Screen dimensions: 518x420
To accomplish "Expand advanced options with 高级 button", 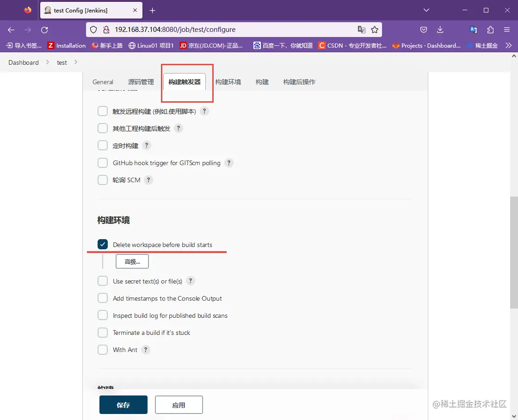I will [132, 261].
